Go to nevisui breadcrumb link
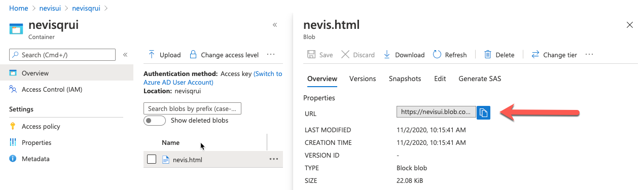The height and width of the screenshot is (190, 644). [x=50, y=8]
